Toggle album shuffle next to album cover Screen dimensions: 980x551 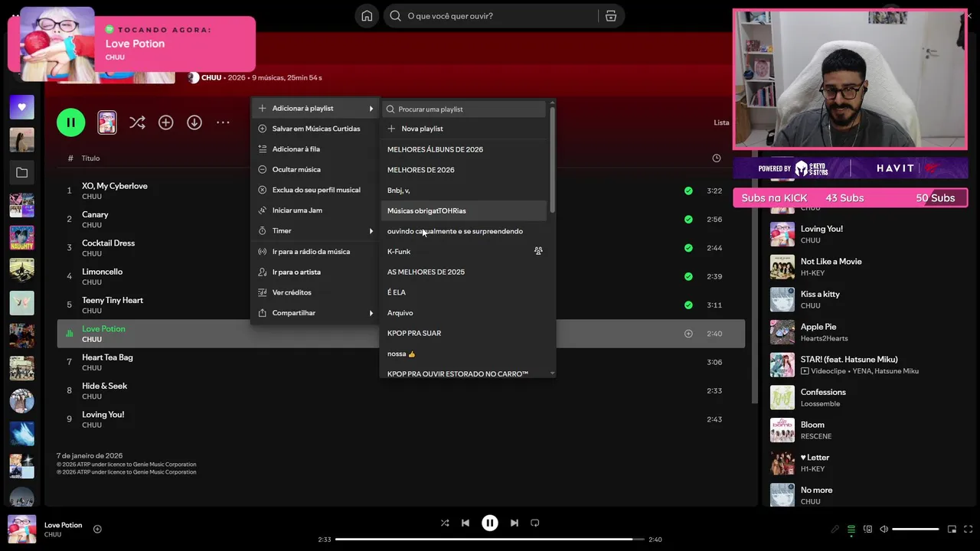coord(137,122)
